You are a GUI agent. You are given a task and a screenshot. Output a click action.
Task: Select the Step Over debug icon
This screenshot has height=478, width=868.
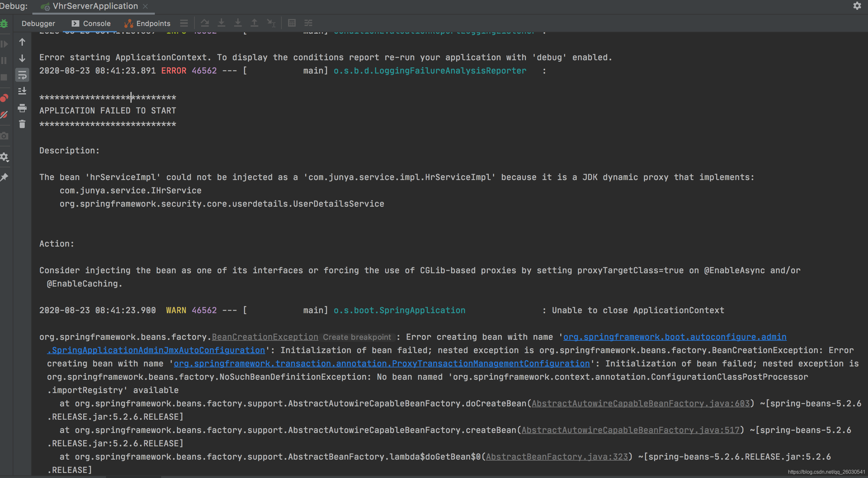[x=205, y=23]
